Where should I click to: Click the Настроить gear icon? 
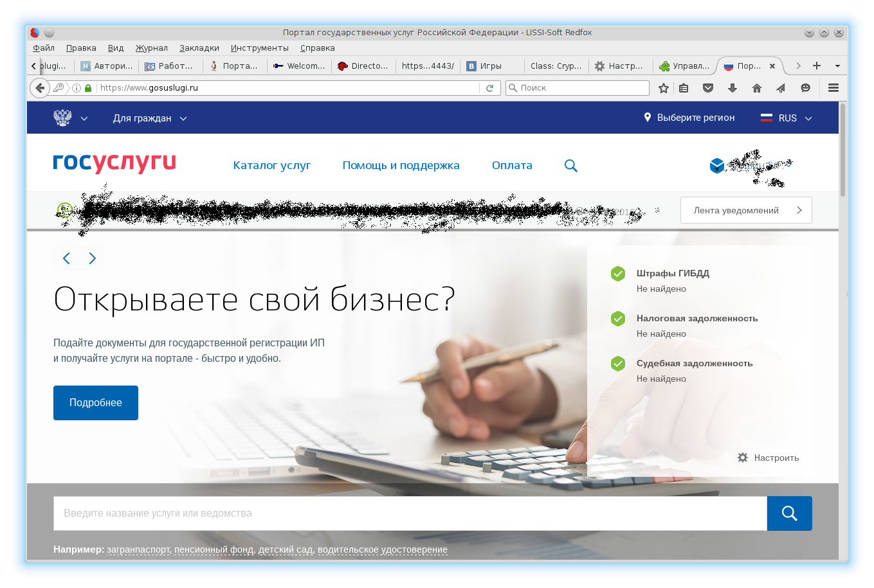coord(743,458)
